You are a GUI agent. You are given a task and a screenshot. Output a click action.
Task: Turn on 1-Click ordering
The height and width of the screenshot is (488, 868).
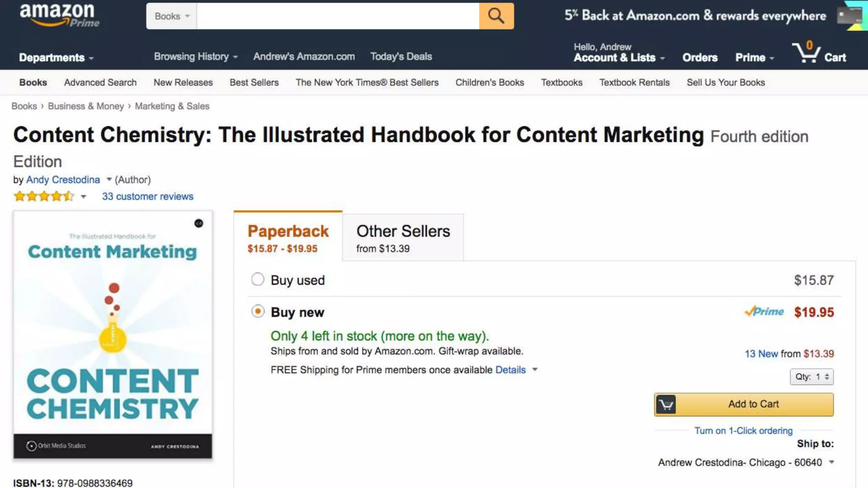tap(743, 431)
